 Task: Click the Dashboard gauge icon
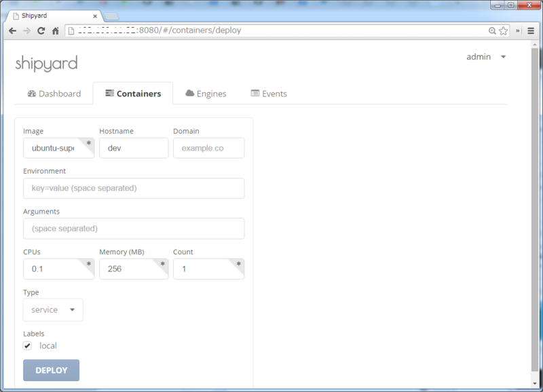point(31,93)
